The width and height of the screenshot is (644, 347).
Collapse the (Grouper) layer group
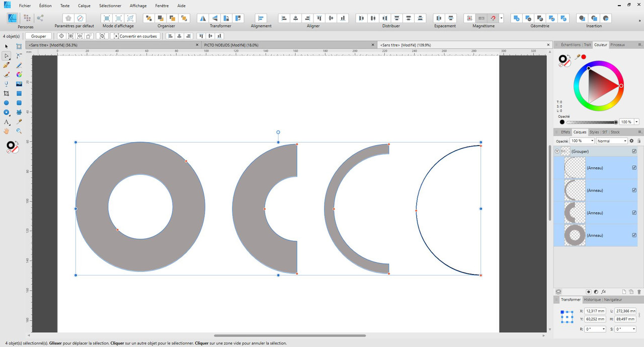[557, 151]
